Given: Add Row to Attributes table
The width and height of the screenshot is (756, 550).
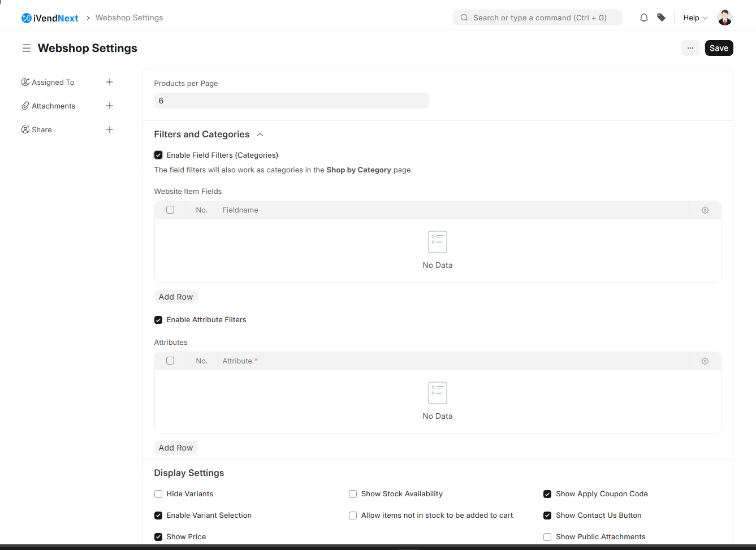Looking at the screenshot, I should [176, 448].
